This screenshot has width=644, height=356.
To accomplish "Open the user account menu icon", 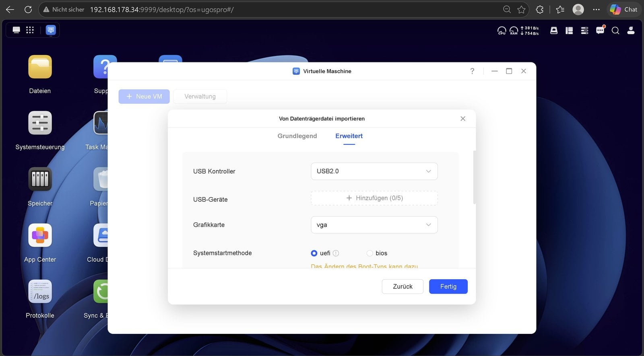I will click(x=631, y=31).
